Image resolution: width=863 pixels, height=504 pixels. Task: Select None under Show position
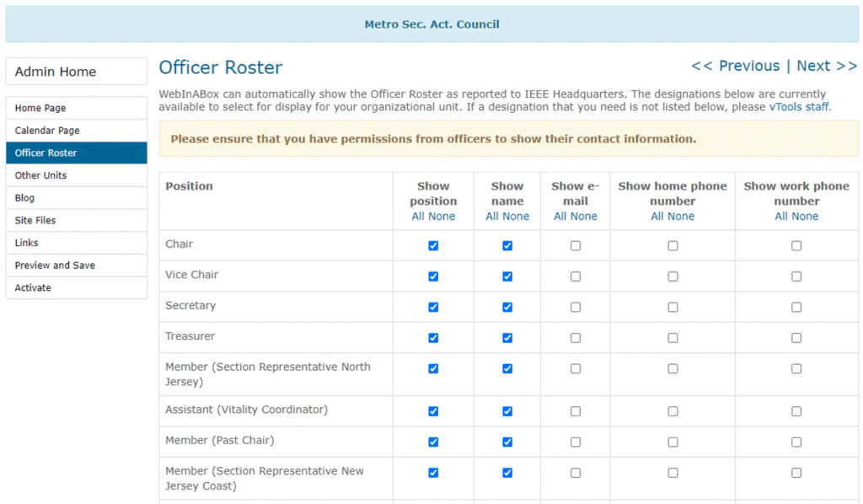442,217
